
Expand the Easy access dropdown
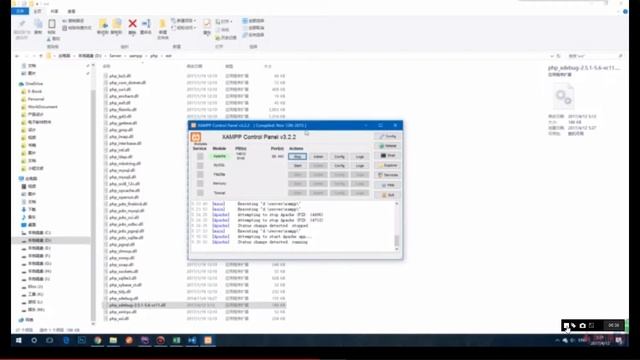pyautogui.click(x=183, y=28)
